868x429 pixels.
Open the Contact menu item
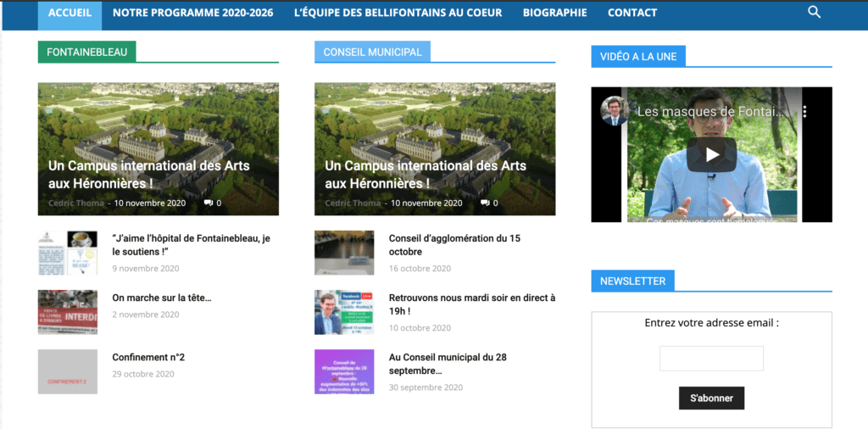click(x=632, y=13)
